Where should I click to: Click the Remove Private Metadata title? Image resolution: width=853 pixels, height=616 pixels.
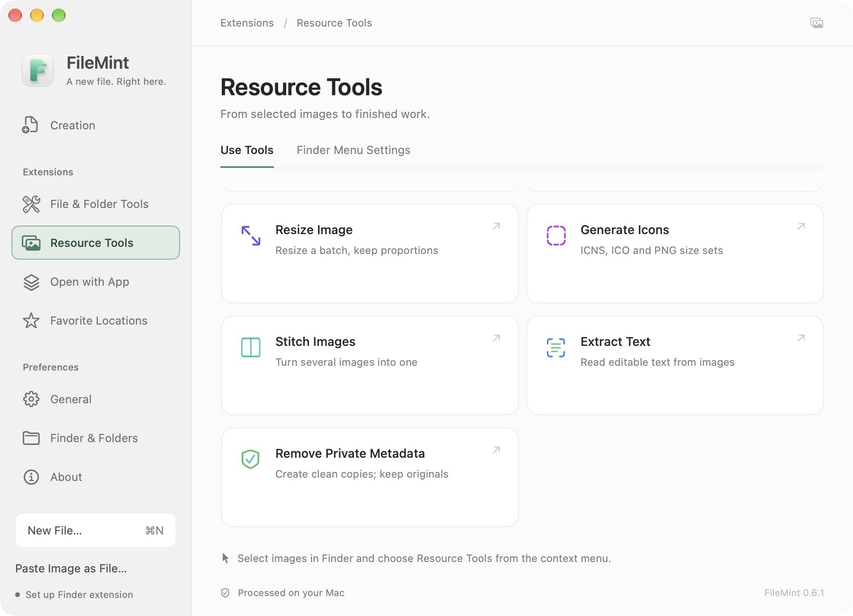coord(350,453)
